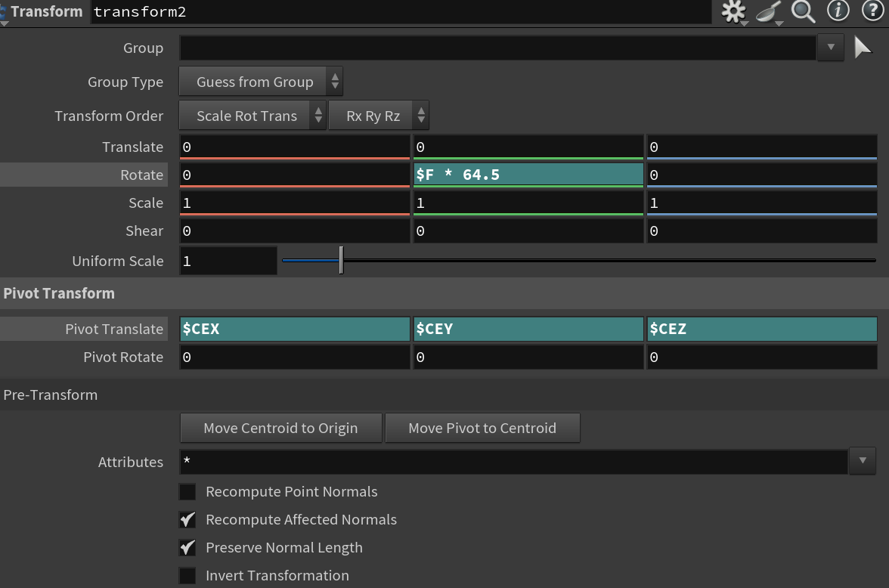The height and width of the screenshot is (588, 889).
Task: Open Rx Ry Rz rotation order dropdown
Action: click(x=378, y=116)
